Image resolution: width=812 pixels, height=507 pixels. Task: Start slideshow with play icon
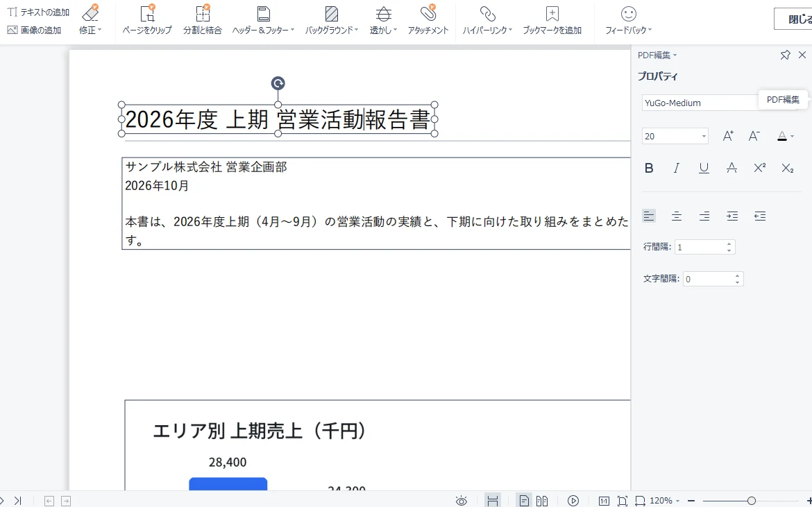tap(573, 500)
